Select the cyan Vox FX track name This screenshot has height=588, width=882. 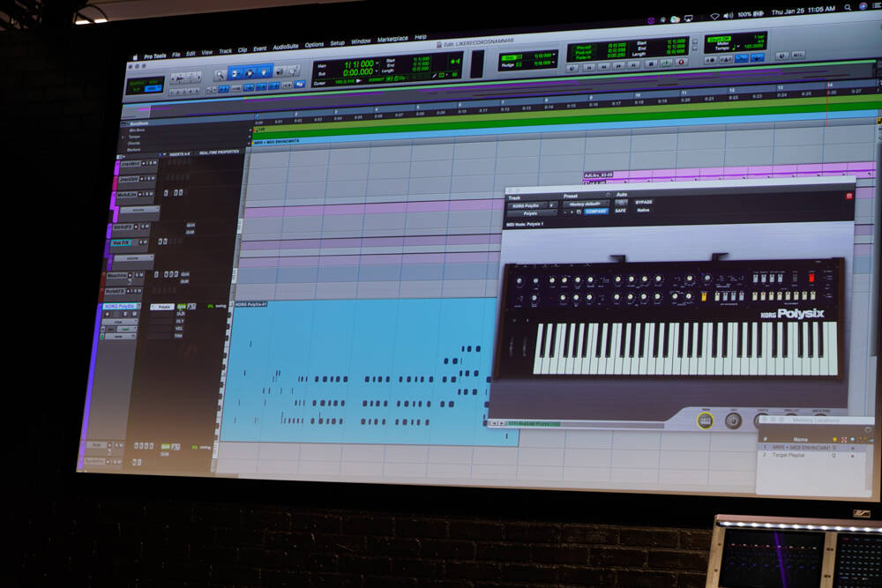coord(122,242)
